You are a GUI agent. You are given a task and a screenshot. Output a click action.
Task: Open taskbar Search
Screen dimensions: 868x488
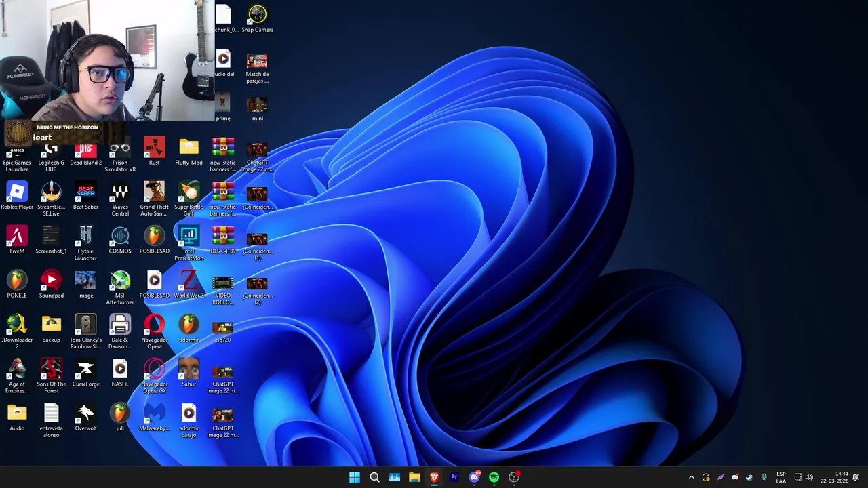(x=374, y=477)
